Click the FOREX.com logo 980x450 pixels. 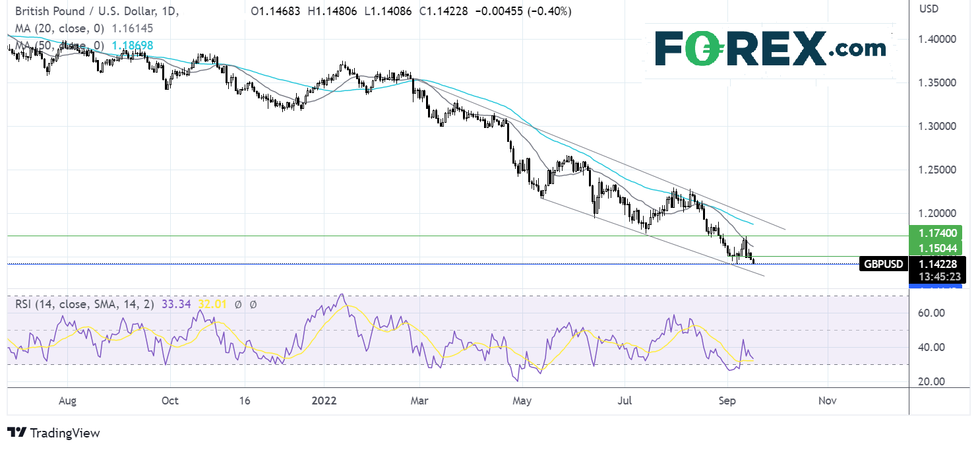[770, 49]
